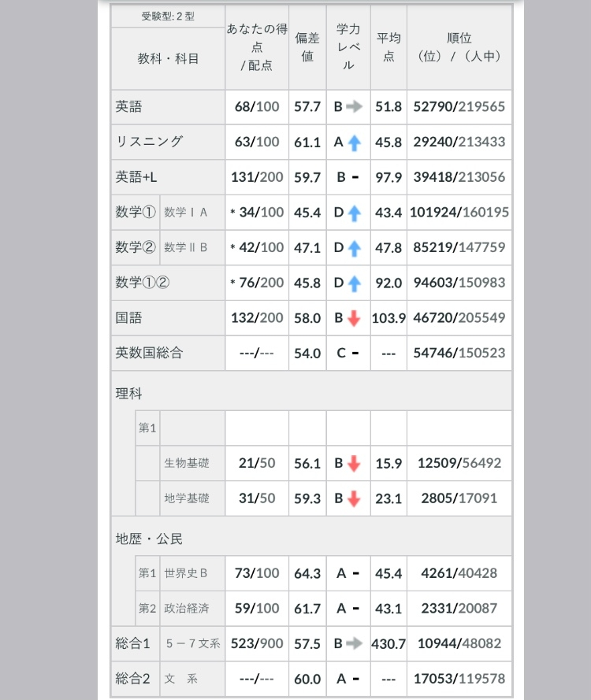The height and width of the screenshot is (700, 591).
Task: Click the あなたの得点/配点 column header
Action: point(257,47)
